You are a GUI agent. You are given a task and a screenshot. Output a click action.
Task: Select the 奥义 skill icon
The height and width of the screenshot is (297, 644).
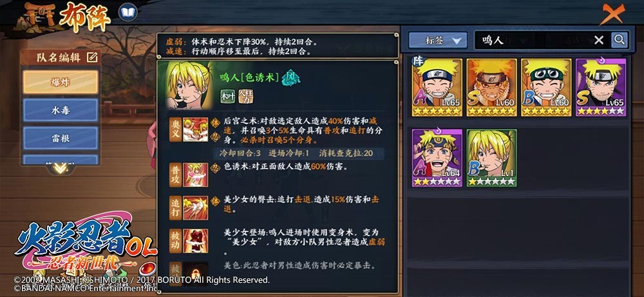[x=195, y=129]
